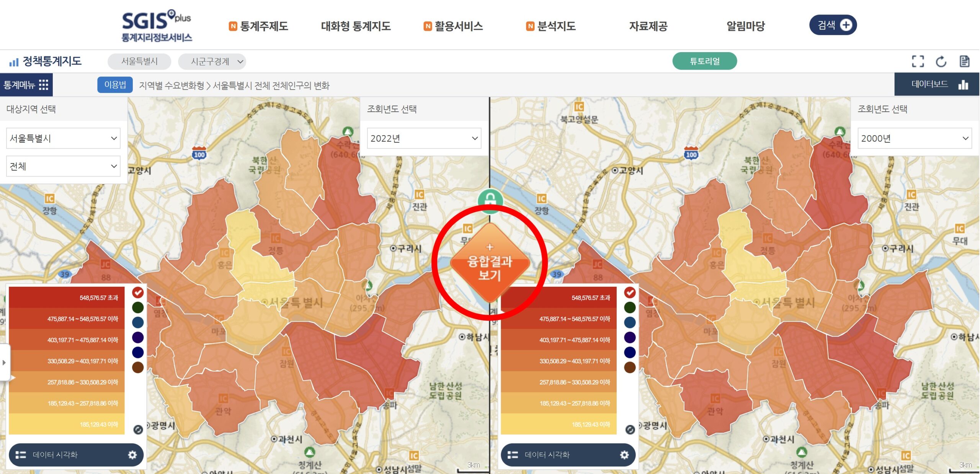Screen dimensions: 980x474
Task: Click the 통계메뉴 grid icon
Action: tap(44, 85)
